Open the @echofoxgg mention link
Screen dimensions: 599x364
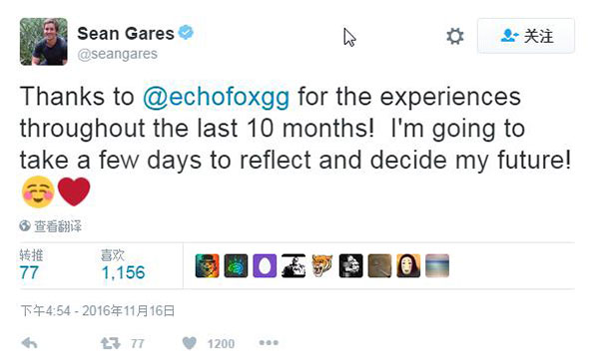pos(216,97)
